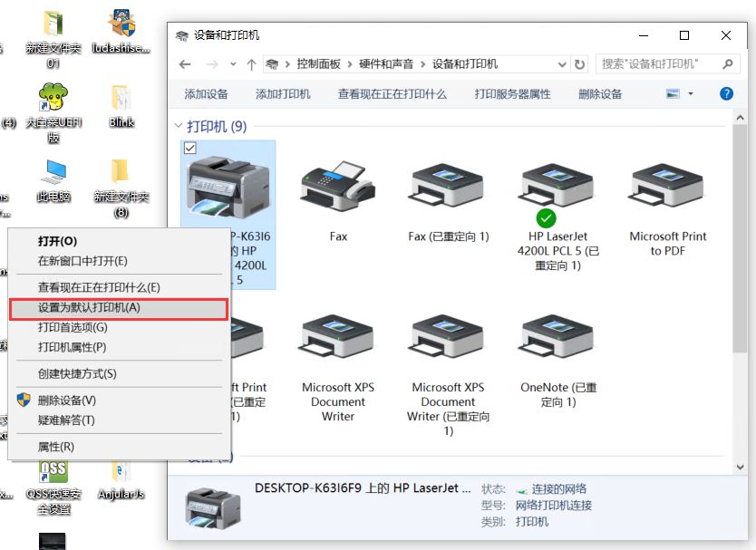The image size is (756, 550).
Task: Choose 在新窗口中打开(E) from context menu
Action: [119, 261]
